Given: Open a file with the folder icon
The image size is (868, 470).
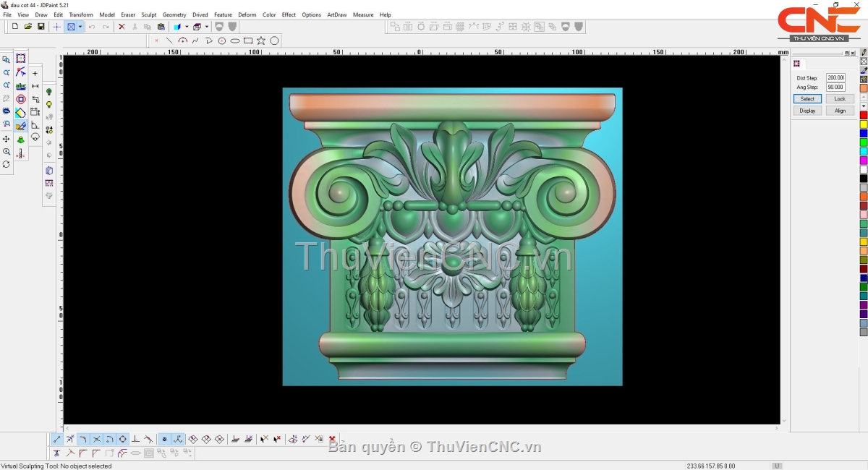Looking at the screenshot, I should [x=28, y=27].
